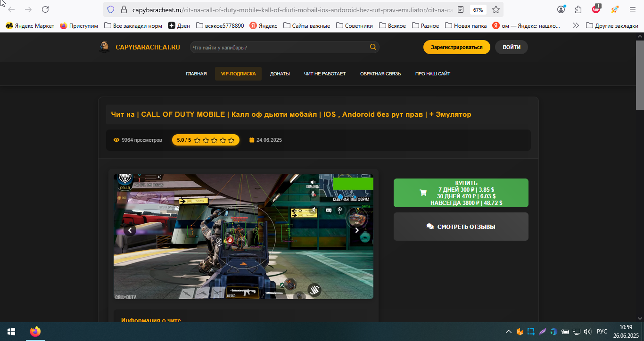Click the Firefox taskbar icon
This screenshot has width=644, height=341.
click(35, 332)
